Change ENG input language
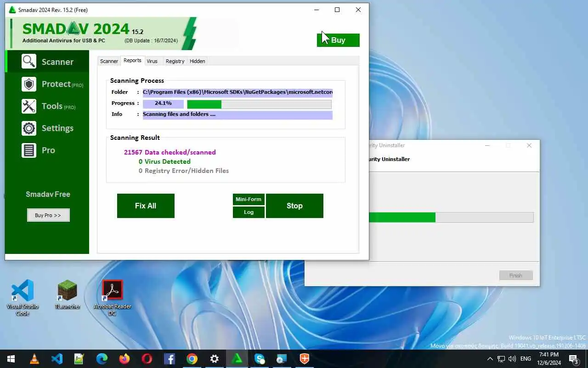This screenshot has height=368, width=588. 526,359
